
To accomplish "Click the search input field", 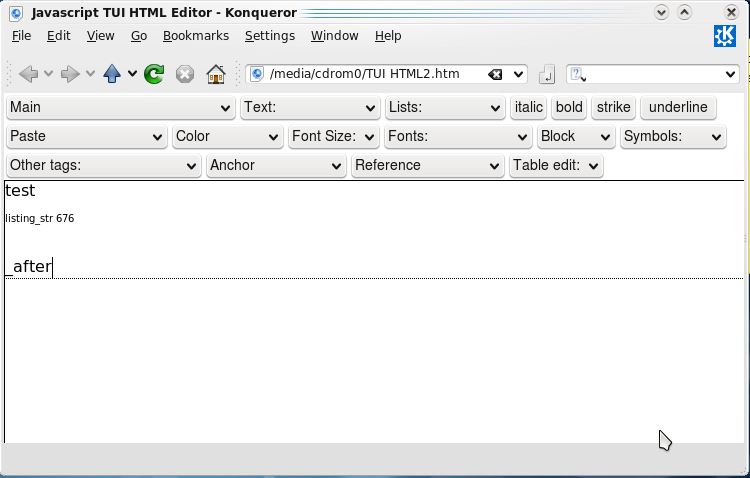I will tap(653, 74).
